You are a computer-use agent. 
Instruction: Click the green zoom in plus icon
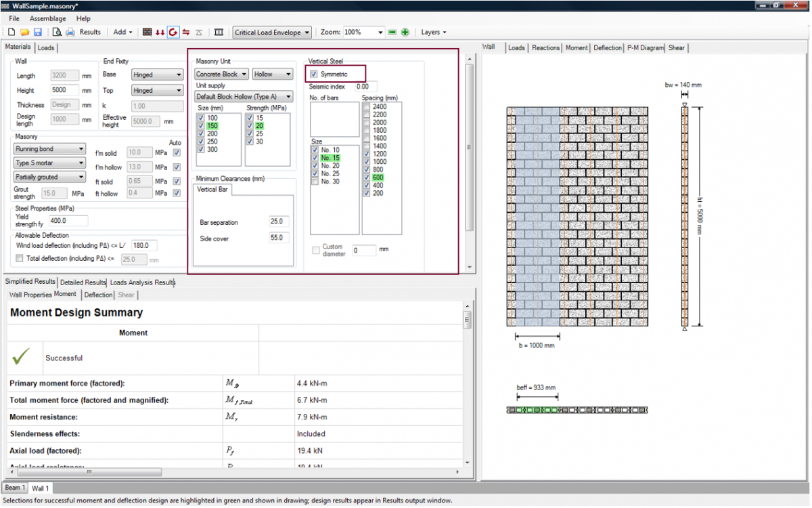tap(405, 32)
